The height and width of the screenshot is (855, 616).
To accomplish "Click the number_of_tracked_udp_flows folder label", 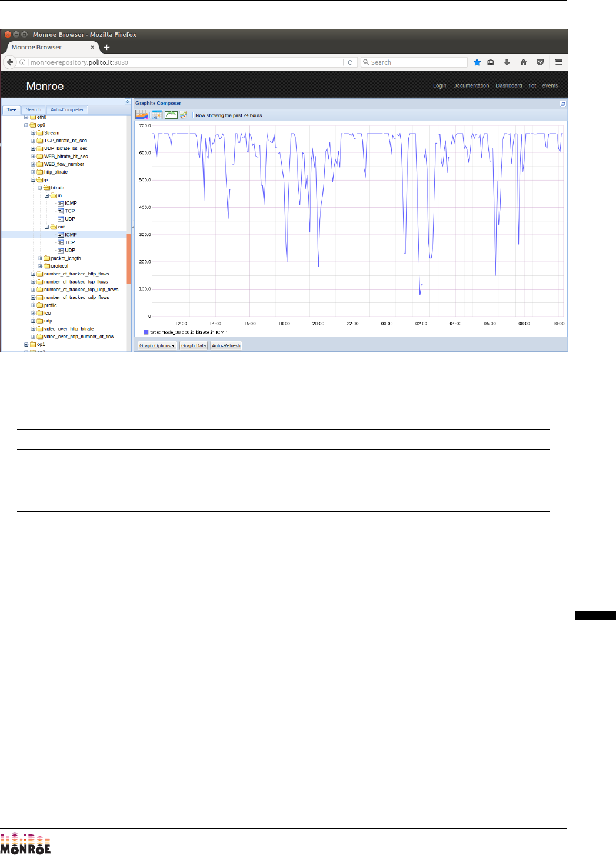I will [x=76, y=297].
